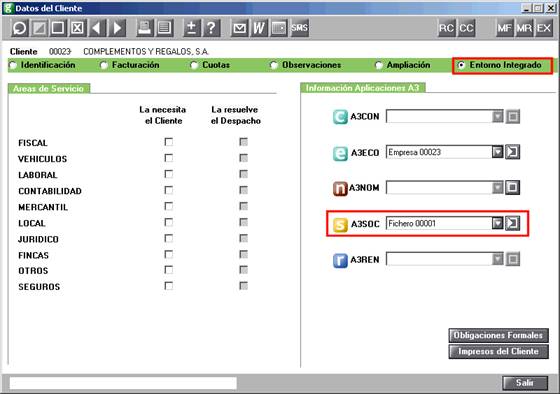Click the A3ECO 'e' application icon
The width and height of the screenshot is (560, 394).
coord(340,153)
